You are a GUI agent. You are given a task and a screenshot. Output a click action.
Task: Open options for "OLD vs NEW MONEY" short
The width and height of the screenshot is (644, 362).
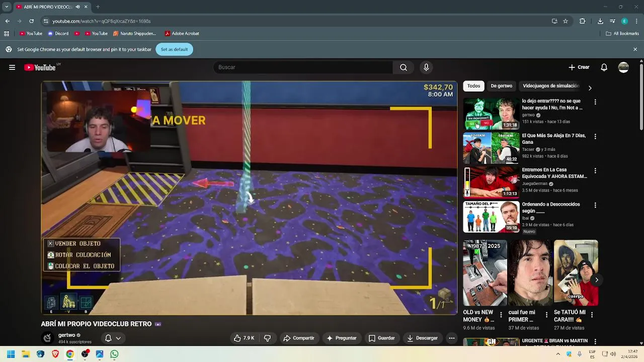(501, 315)
